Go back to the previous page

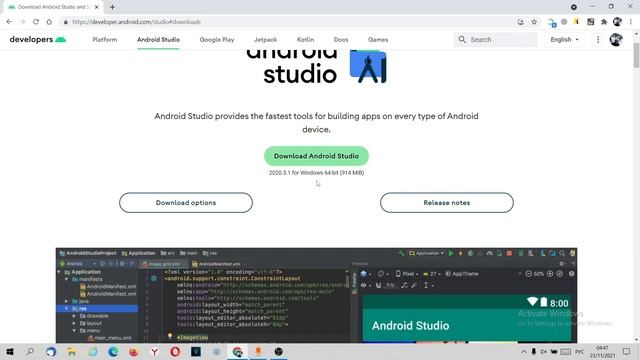pyautogui.click(x=9, y=22)
